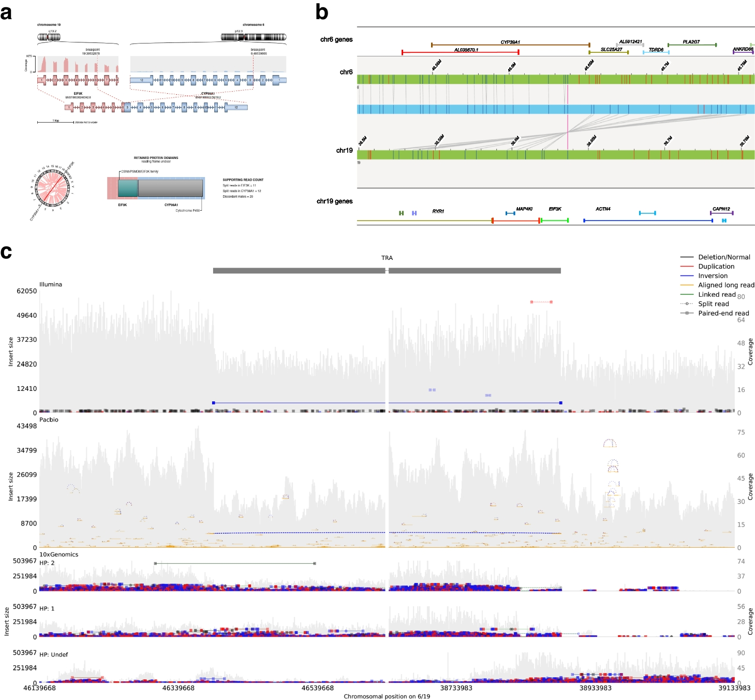Click the 'Aligned long read' legend entry
755x700 pixels.
pos(717,285)
